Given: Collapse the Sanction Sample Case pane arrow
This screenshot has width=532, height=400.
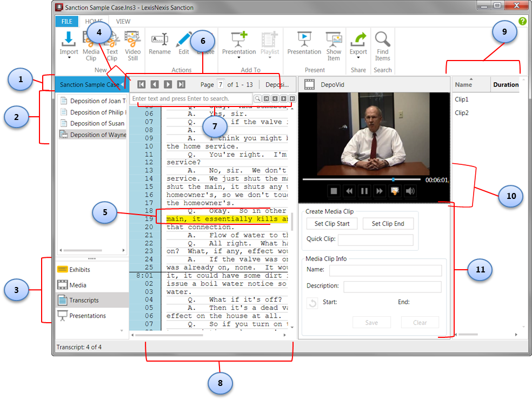Looking at the screenshot, I should 122,84.
